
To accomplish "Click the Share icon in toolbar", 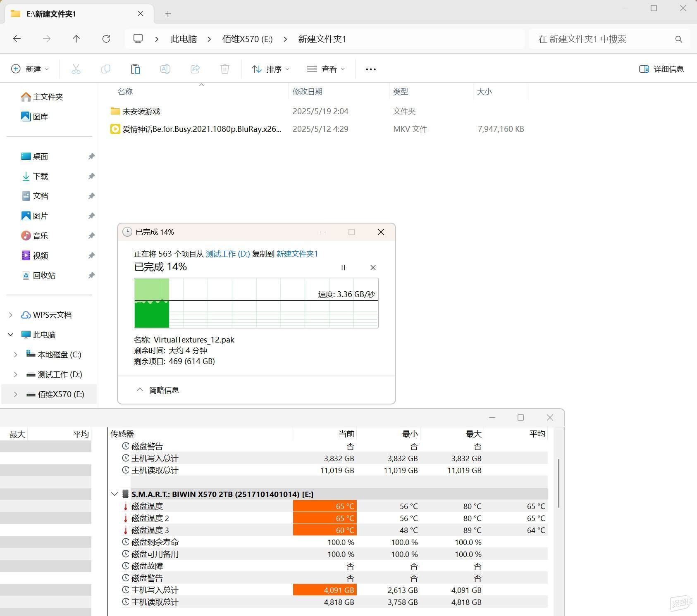I will point(195,69).
